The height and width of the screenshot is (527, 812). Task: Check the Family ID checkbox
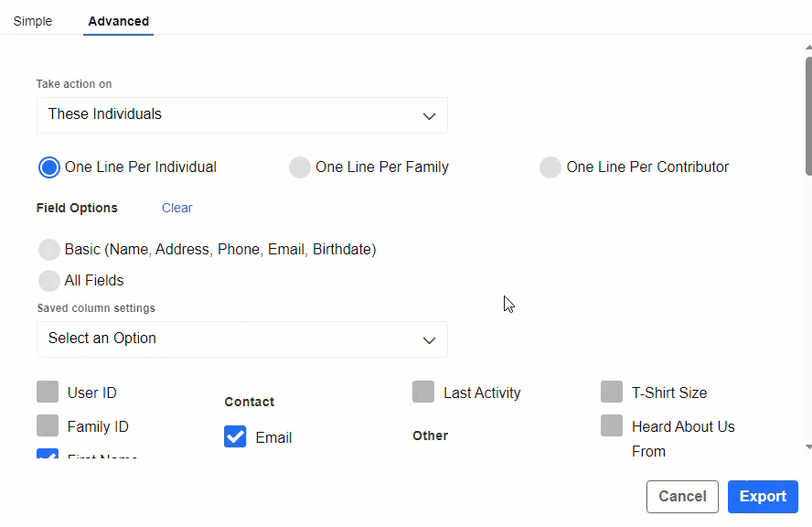(48, 425)
